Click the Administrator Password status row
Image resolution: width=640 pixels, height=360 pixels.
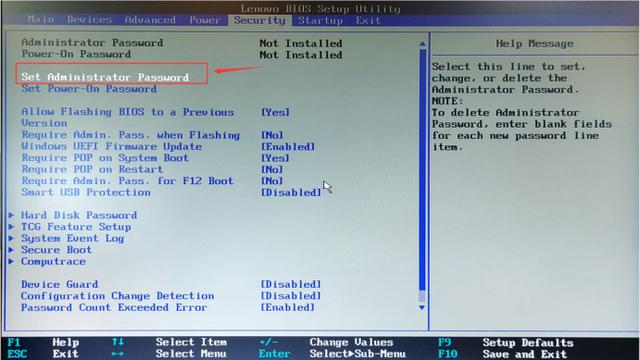coord(182,43)
